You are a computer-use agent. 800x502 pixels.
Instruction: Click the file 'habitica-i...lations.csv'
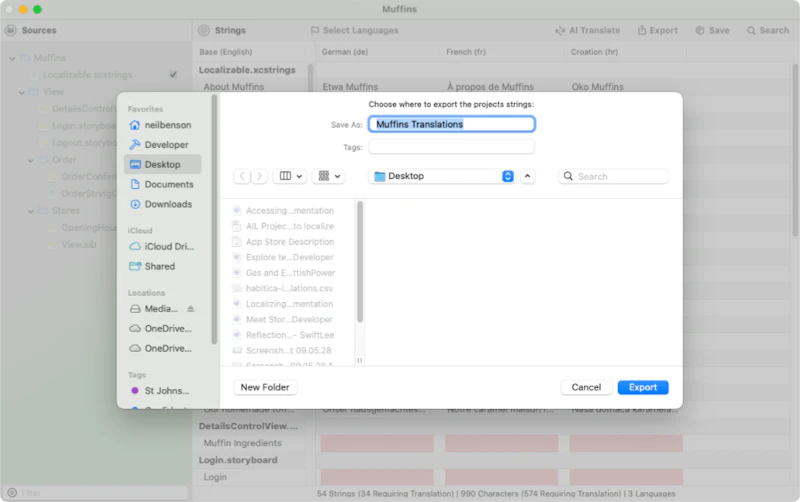(x=289, y=288)
